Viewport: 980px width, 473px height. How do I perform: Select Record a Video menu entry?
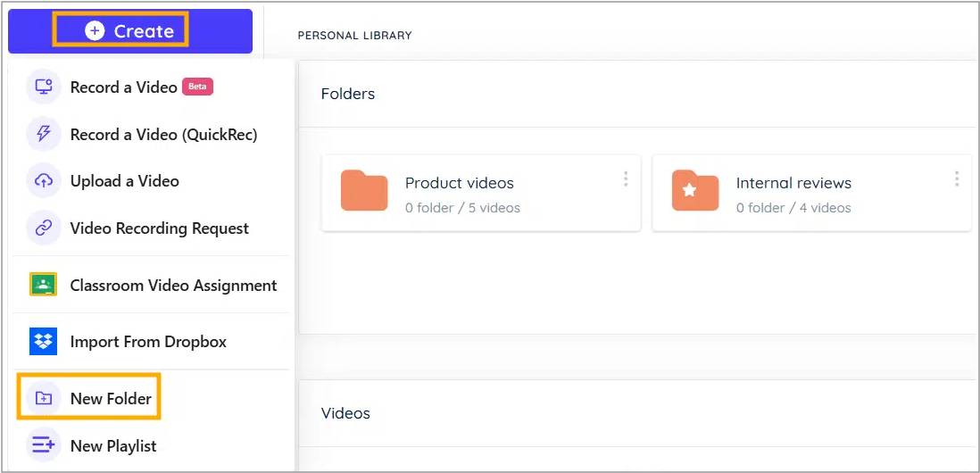coord(124,87)
